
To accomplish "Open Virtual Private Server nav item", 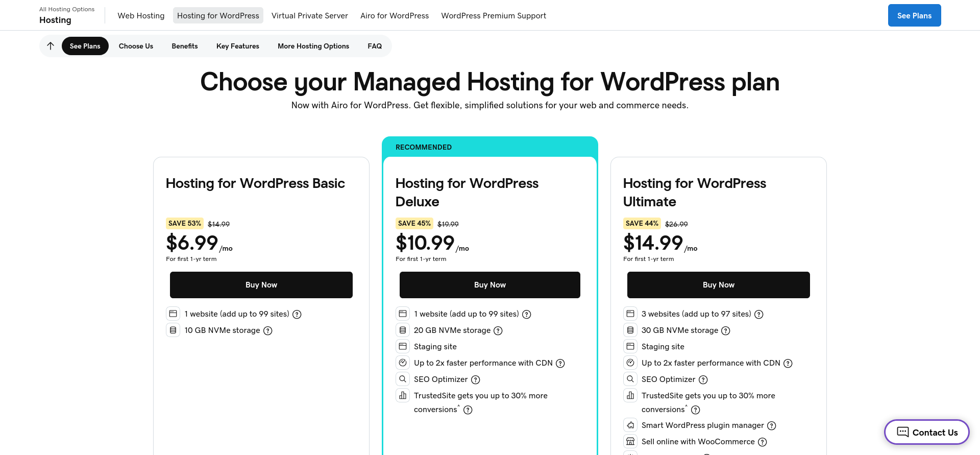I will [310, 16].
